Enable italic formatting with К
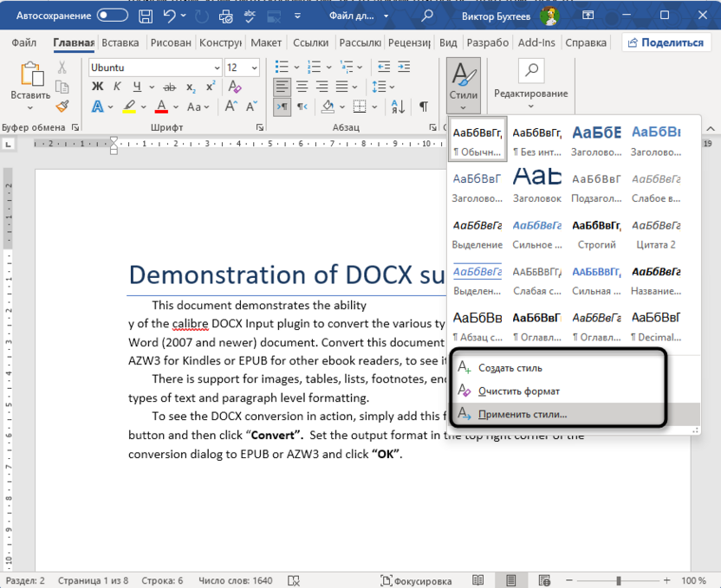Screen dimensions: 721x588 point(116,87)
